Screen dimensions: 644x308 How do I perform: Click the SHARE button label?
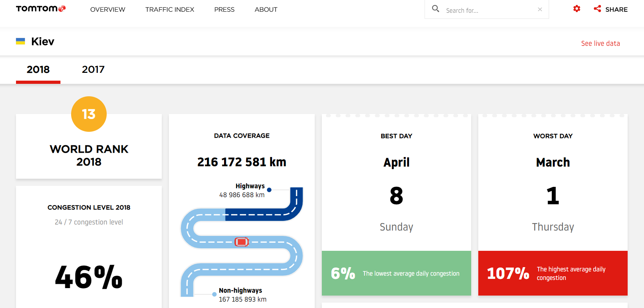click(x=617, y=10)
